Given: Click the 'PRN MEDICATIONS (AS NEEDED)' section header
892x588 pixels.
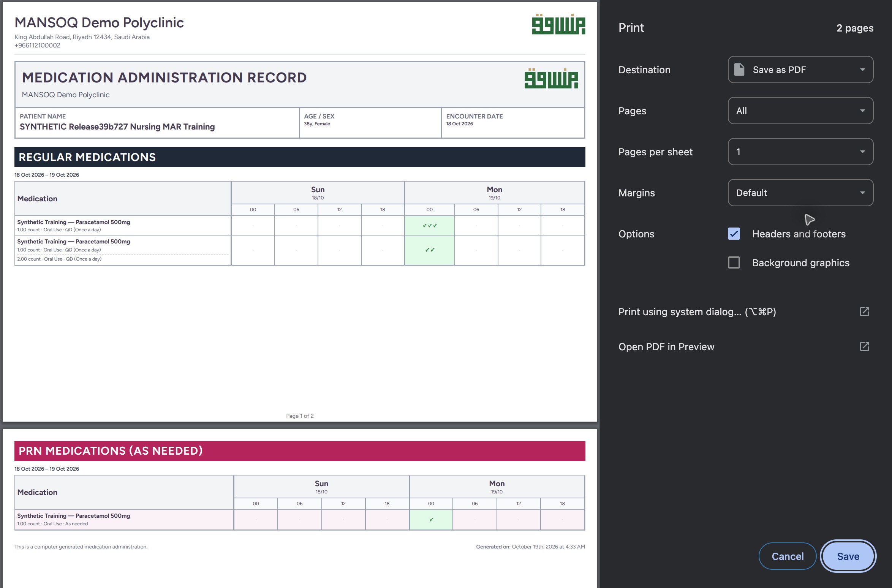Looking at the screenshot, I should (300, 451).
